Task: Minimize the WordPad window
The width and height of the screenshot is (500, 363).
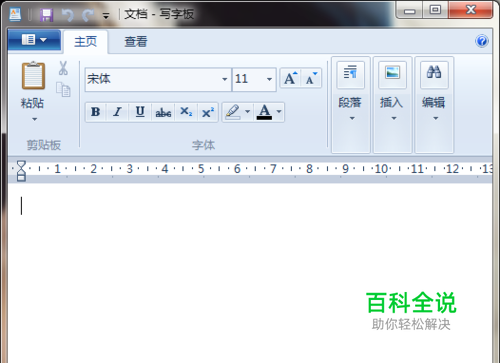Action: pos(410,11)
